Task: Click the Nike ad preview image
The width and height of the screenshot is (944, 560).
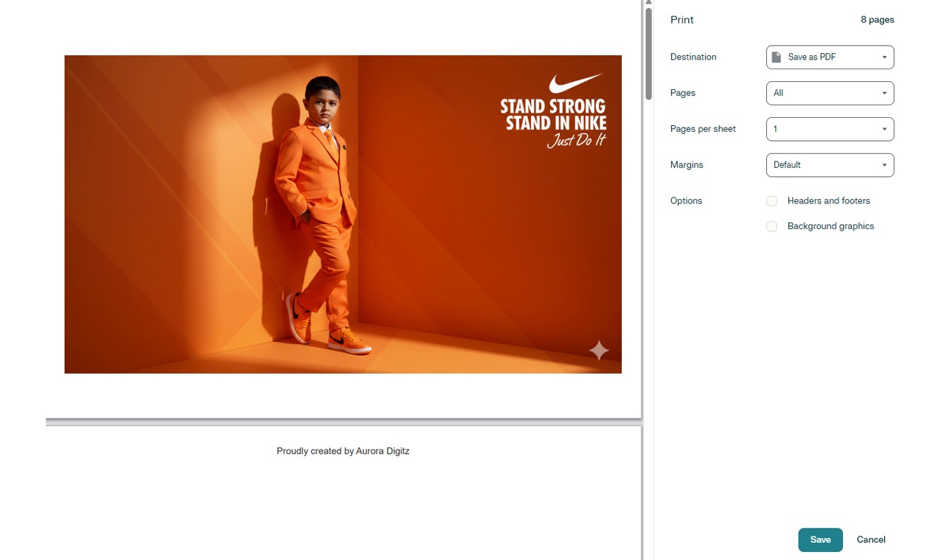Action: (343, 214)
